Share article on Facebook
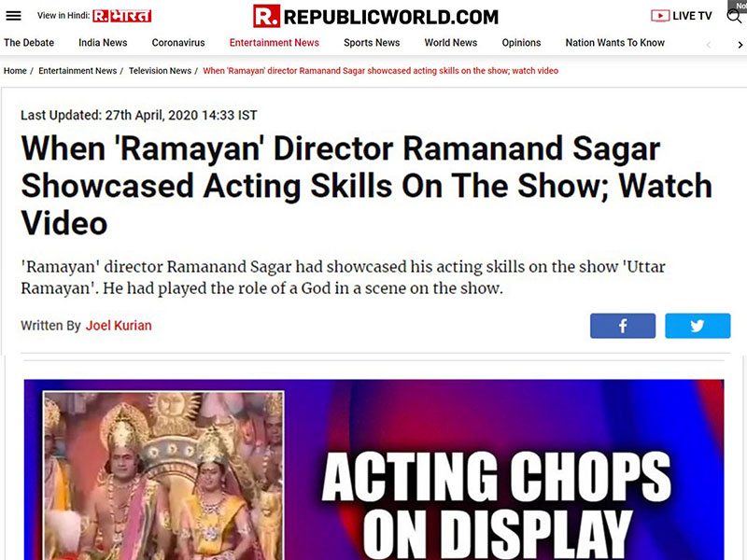747x560 pixels. pos(623,326)
